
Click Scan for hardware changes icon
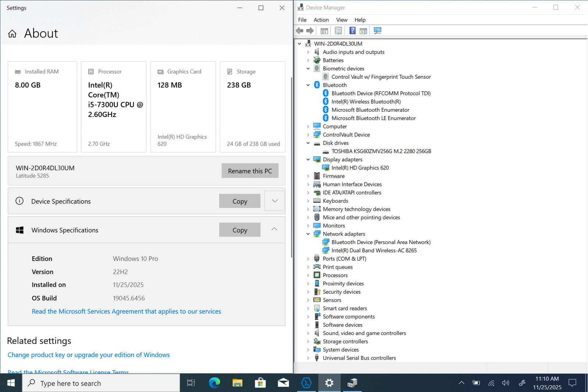pyautogui.click(x=377, y=31)
